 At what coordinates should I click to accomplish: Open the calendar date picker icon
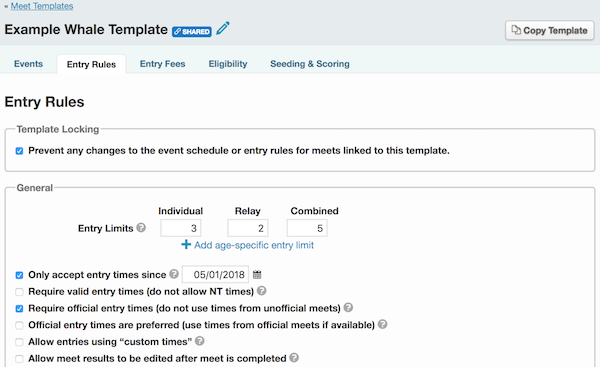coord(257,274)
